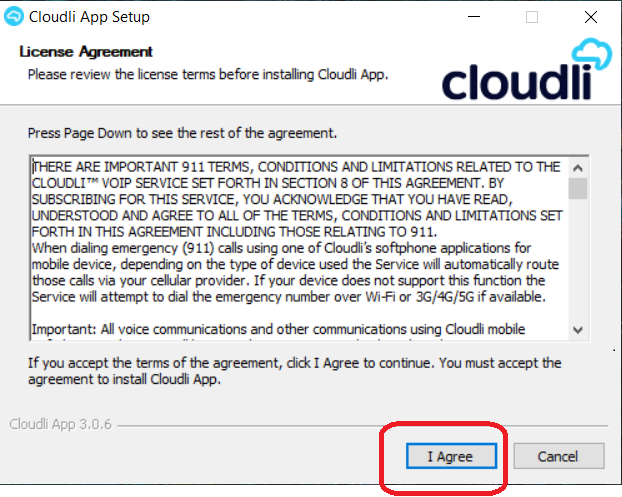
Task: Click the License Agreement heading
Action: [x=86, y=52]
